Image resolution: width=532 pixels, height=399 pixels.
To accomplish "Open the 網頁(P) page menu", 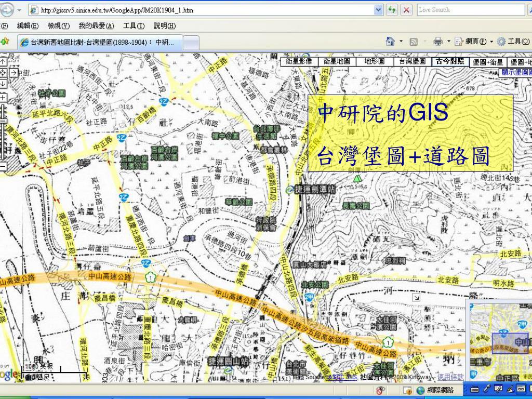I will [x=473, y=42].
